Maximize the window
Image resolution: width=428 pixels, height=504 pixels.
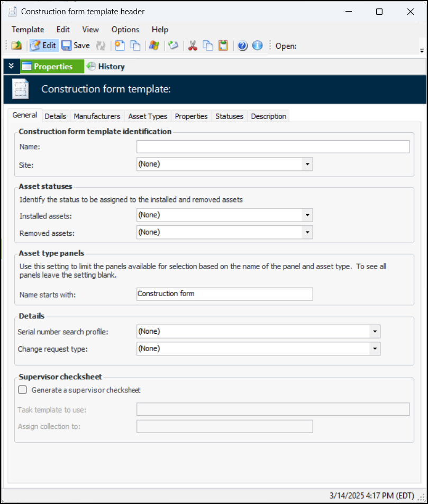pos(379,12)
